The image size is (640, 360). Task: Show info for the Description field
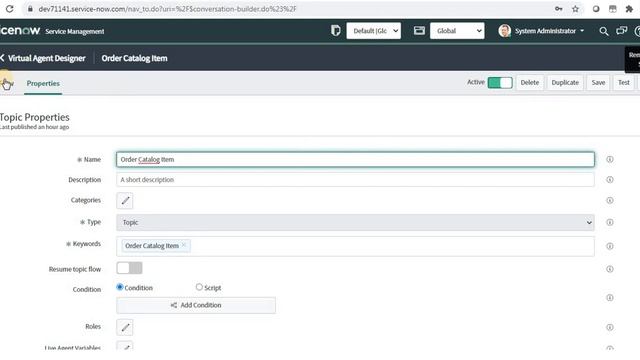[609, 180]
